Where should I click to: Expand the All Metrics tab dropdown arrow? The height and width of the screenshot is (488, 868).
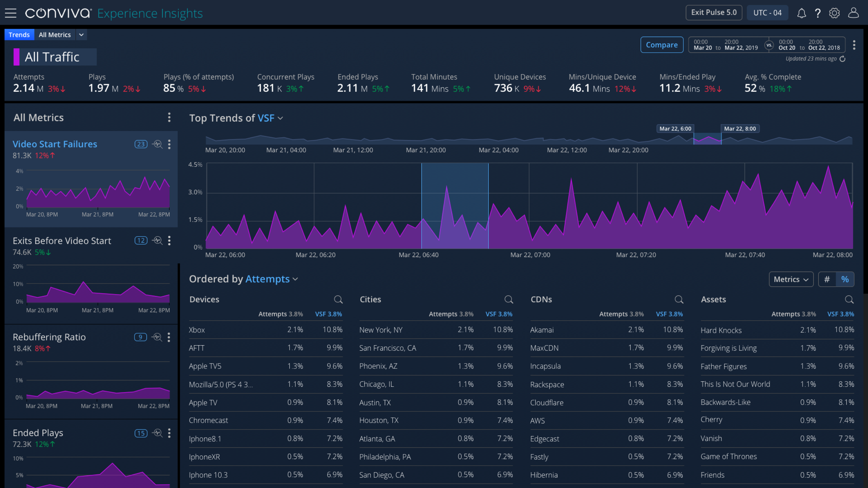(81, 35)
